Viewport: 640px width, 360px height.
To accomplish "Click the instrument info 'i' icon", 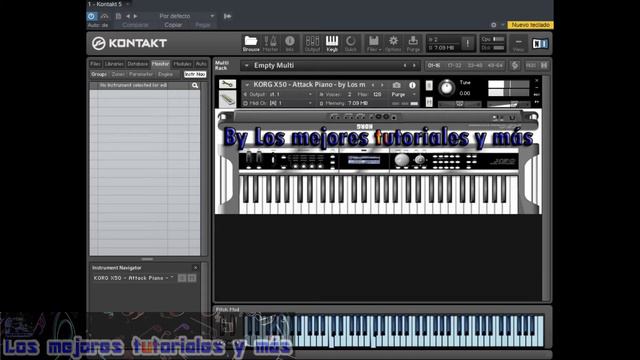I will 412,85.
